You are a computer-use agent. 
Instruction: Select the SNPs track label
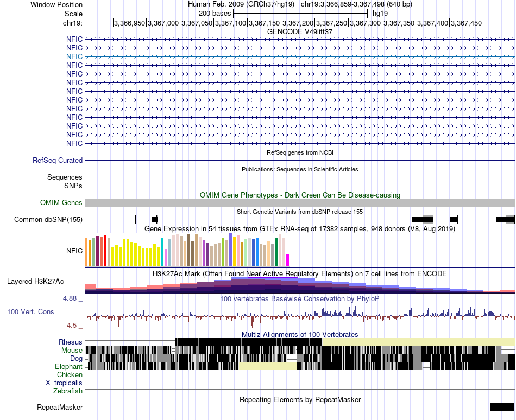[73, 186]
